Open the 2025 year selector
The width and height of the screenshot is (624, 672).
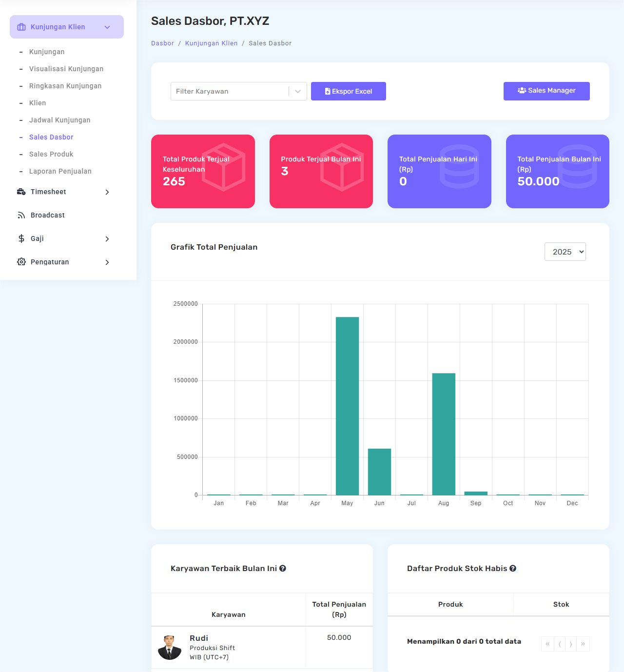(x=565, y=252)
